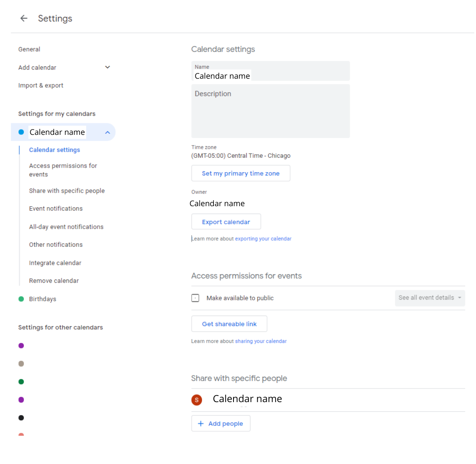Click the green Birthdays calendar dot
Screen dimensions: 476x464
pyautogui.click(x=21, y=299)
